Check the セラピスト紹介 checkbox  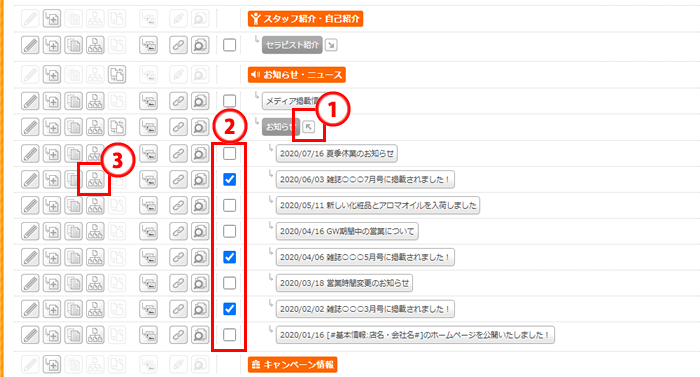229,45
